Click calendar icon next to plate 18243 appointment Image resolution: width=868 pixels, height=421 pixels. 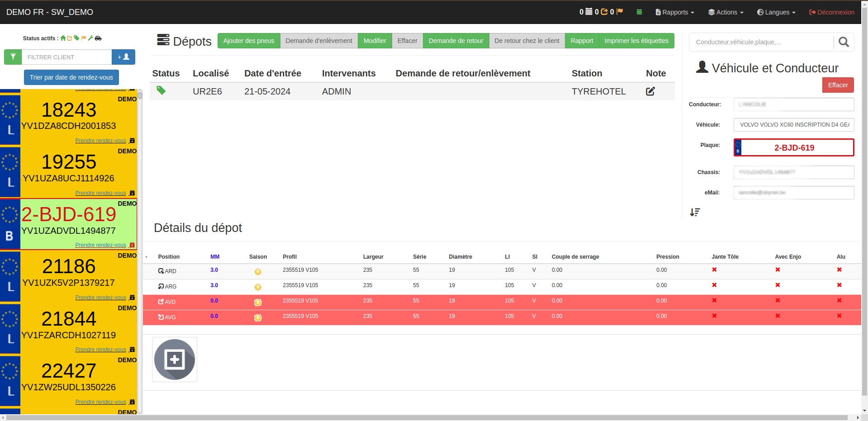[132, 141]
